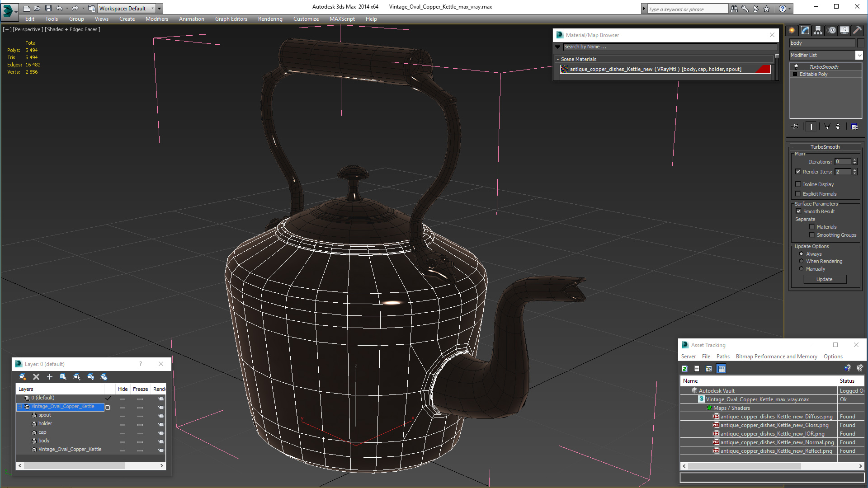868x488 pixels.
Task: Collapse the Vintage_Oval_Copper_Kettle layer tree
Action: (20, 407)
